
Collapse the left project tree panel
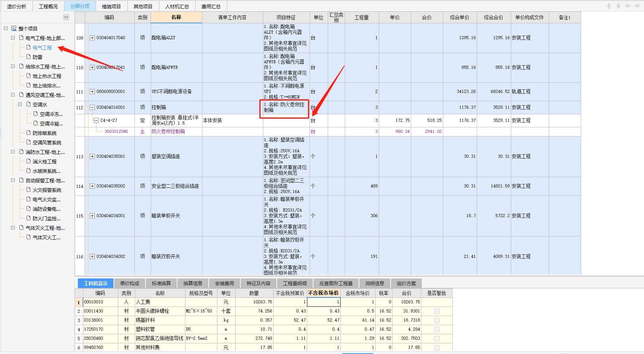tap(66, 17)
